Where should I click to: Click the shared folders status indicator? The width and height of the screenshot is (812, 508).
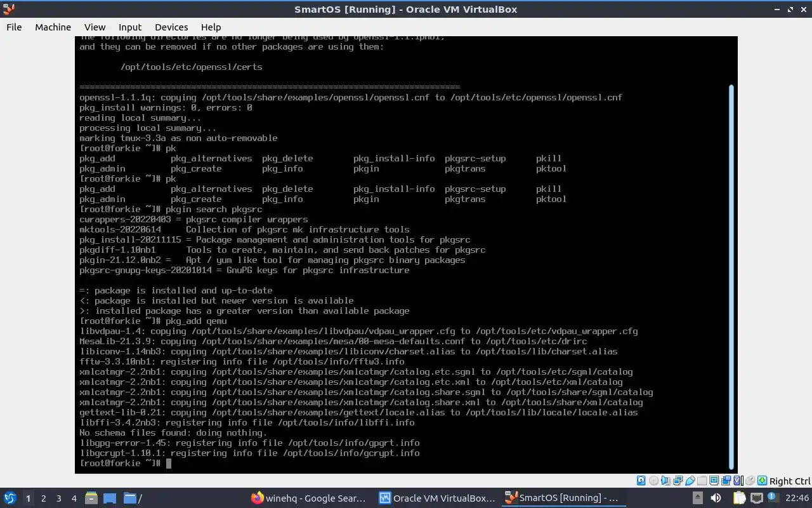tap(702, 481)
